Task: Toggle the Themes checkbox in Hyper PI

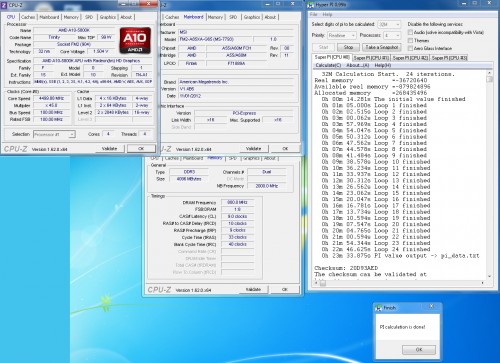Action: pyautogui.click(x=410, y=40)
